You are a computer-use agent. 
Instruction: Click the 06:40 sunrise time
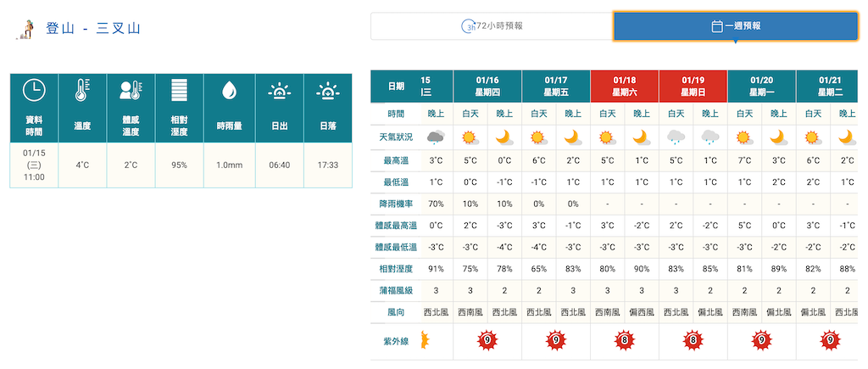tap(279, 165)
